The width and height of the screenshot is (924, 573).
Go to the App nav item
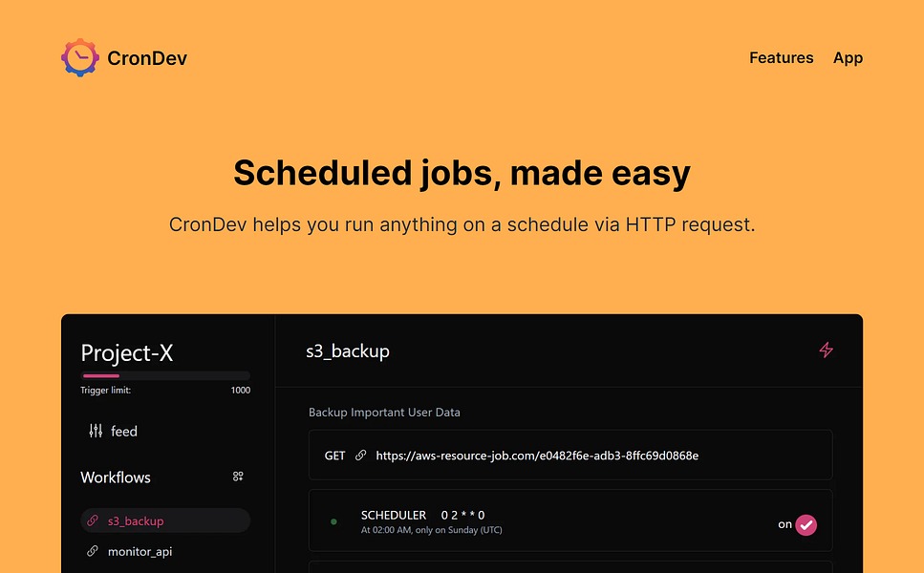(x=848, y=57)
